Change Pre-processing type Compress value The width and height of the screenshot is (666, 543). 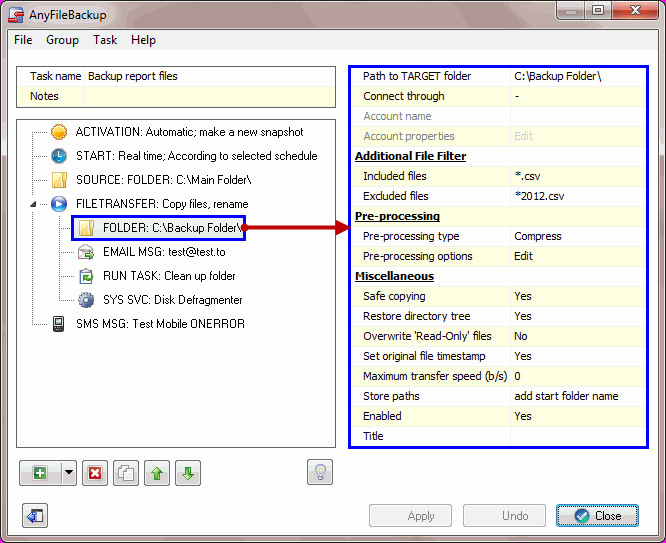[x=578, y=236]
